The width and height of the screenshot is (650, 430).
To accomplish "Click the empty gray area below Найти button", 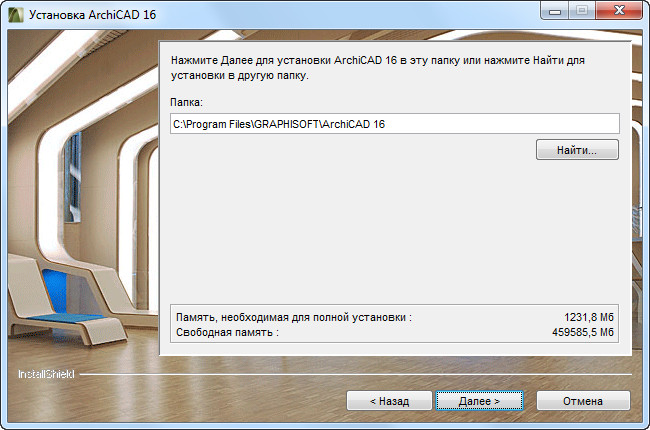I will point(394,232).
